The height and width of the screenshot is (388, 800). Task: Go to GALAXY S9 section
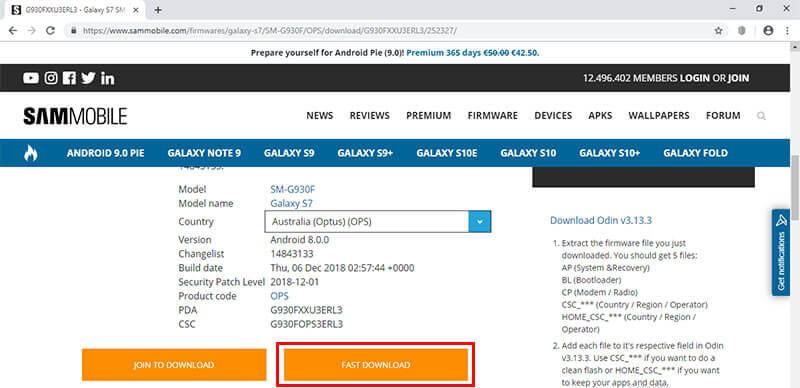289,153
